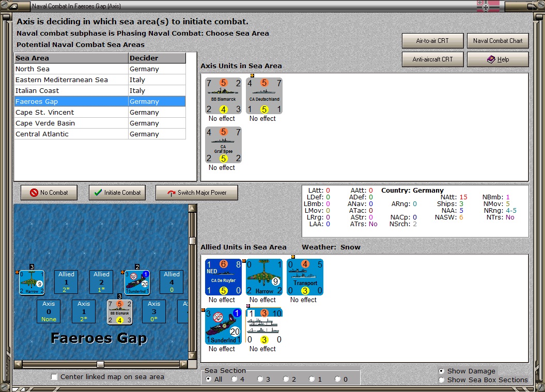Image resolution: width=545 pixels, height=392 pixels.
Task: Click the BB Bismarck counter on the map
Action: tap(119, 312)
